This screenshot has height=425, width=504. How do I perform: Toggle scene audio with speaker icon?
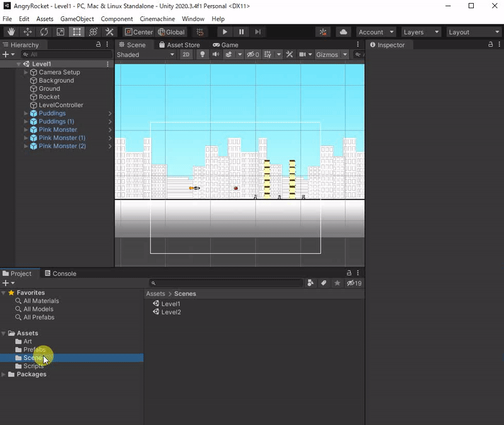click(x=215, y=55)
